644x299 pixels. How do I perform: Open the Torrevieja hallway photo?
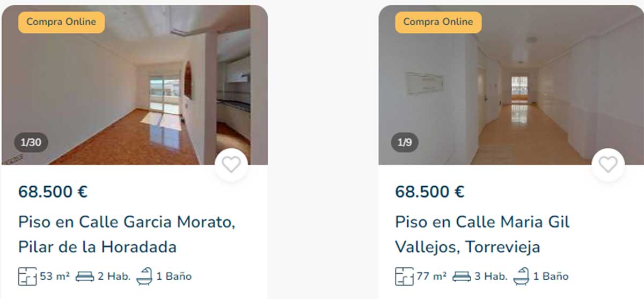(511, 85)
